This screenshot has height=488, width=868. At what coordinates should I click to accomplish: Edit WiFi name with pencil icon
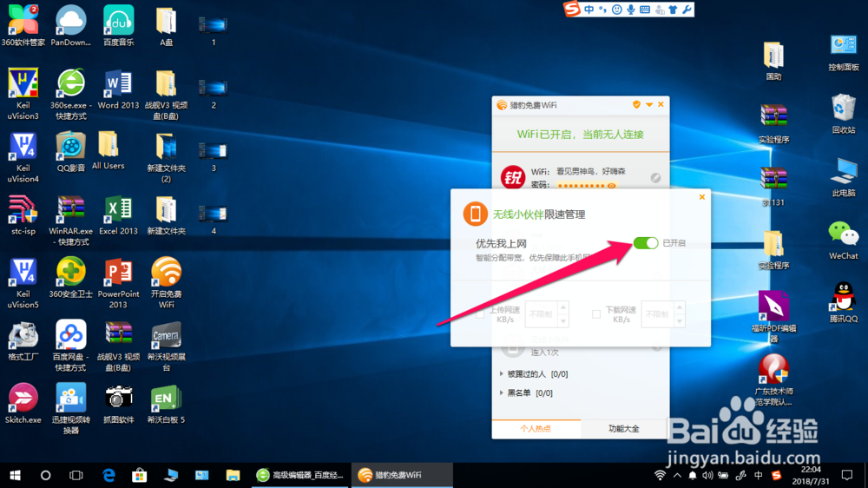click(x=655, y=178)
